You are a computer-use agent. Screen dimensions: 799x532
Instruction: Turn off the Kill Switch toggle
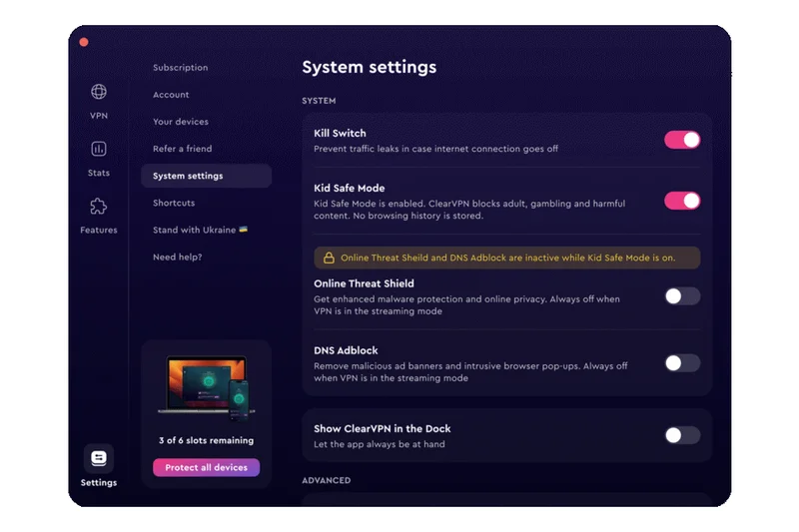682,140
